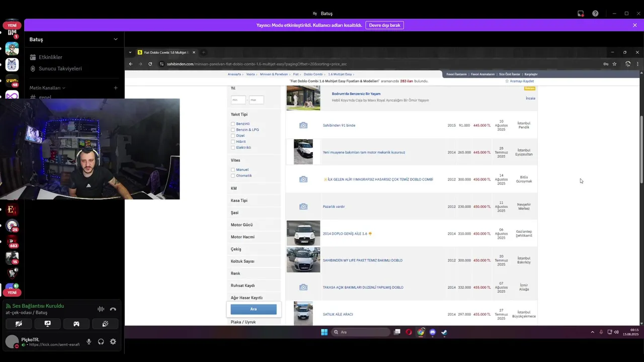This screenshot has width=644, height=362.
Task: Open Steam from the taskbar
Action: click(x=444, y=332)
